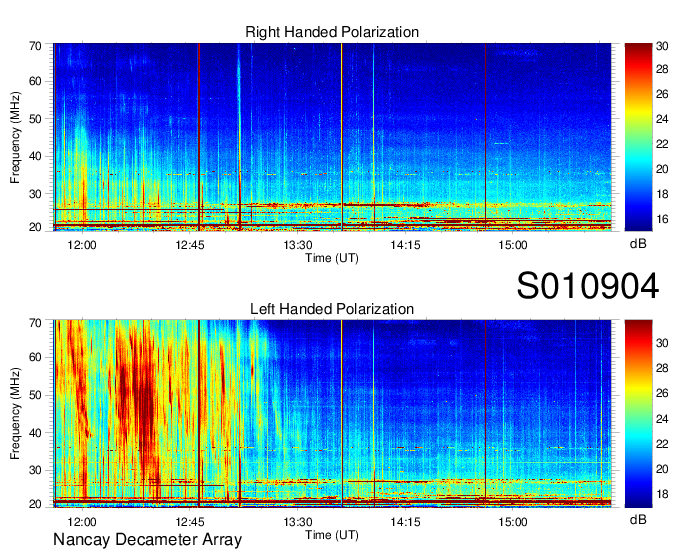Click the Time (UT) label under the lower plot

[332, 535]
